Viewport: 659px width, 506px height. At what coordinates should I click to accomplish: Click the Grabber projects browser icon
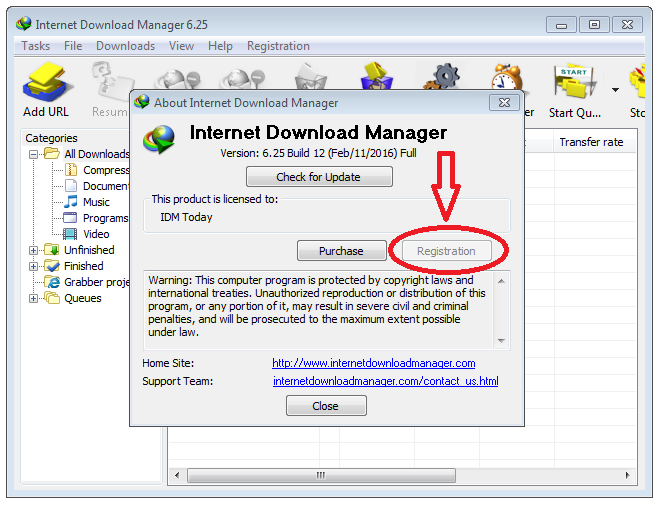pyautogui.click(x=52, y=282)
